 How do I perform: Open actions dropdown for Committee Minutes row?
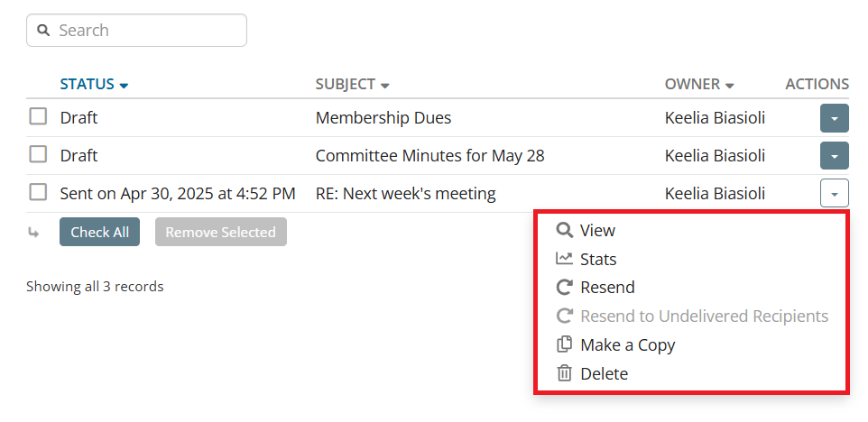[x=834, y=156]
